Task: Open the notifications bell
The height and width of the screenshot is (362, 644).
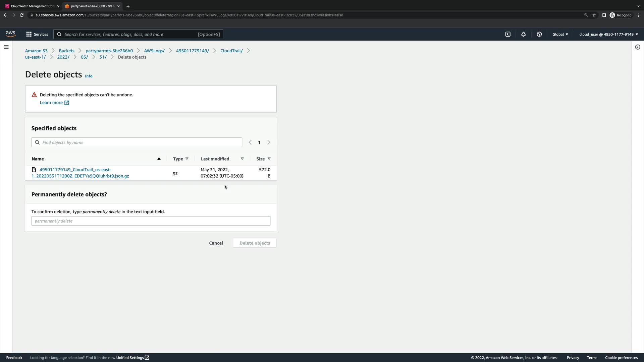Action: [x=523, y=34]
